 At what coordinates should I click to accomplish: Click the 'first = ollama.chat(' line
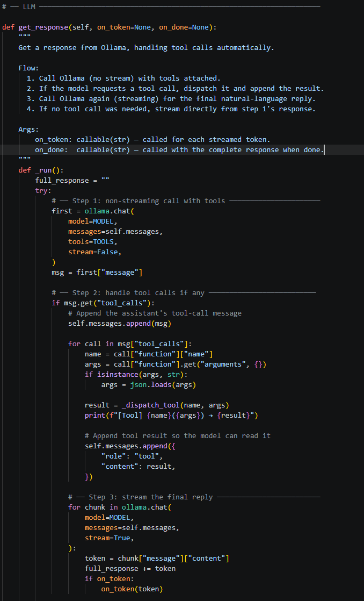(x=93, y=211)
